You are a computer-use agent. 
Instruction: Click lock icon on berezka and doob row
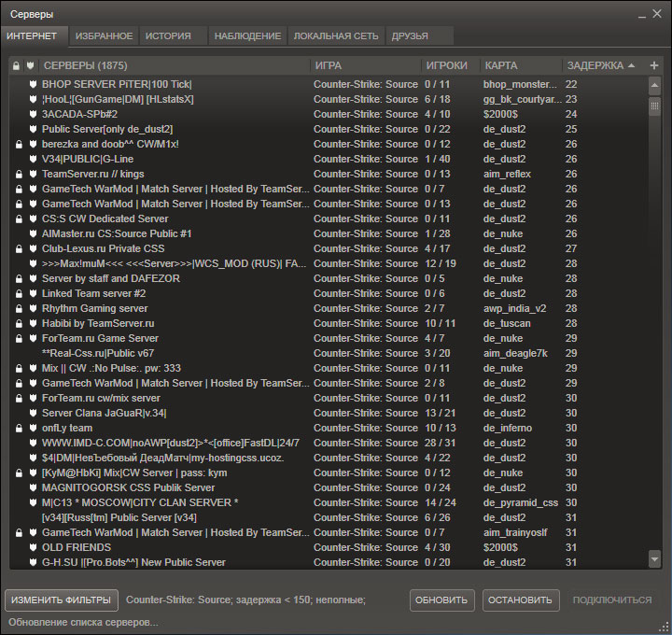tap(19, 144)
